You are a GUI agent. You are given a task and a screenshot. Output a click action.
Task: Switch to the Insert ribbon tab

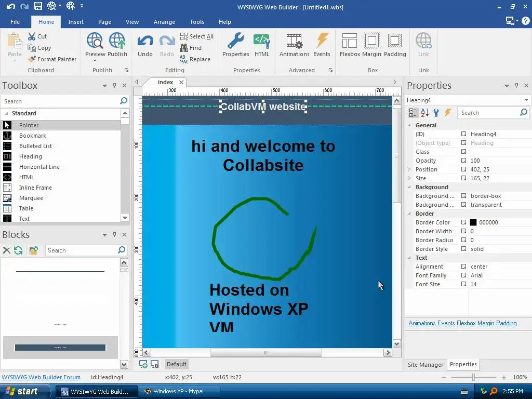point(76,22)
